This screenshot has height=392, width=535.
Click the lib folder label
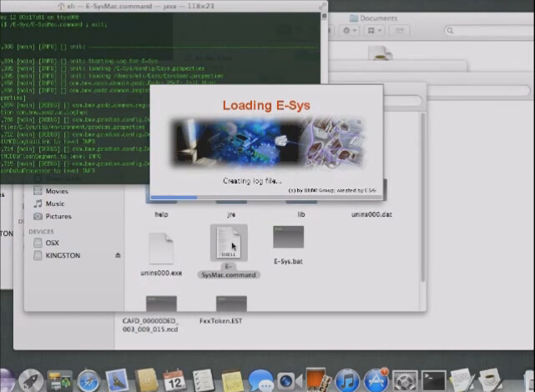(301, 214)
